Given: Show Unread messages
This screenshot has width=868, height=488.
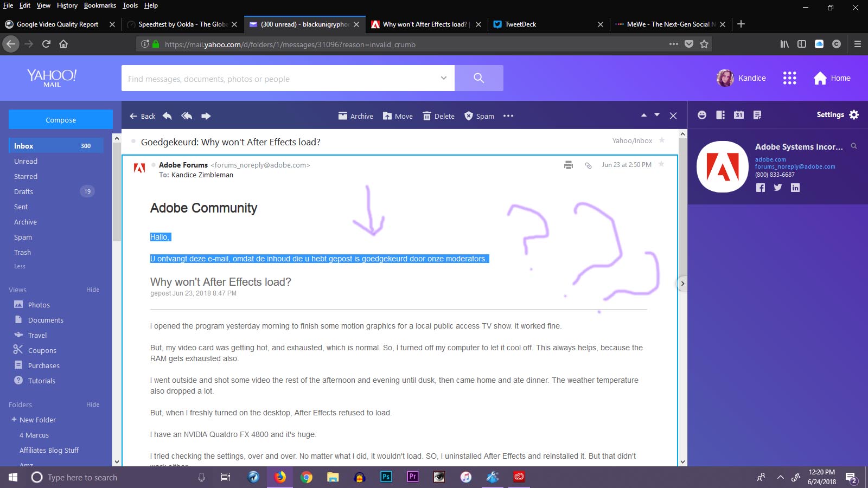Looking at the screenshot, I should [x=25, y=161].
